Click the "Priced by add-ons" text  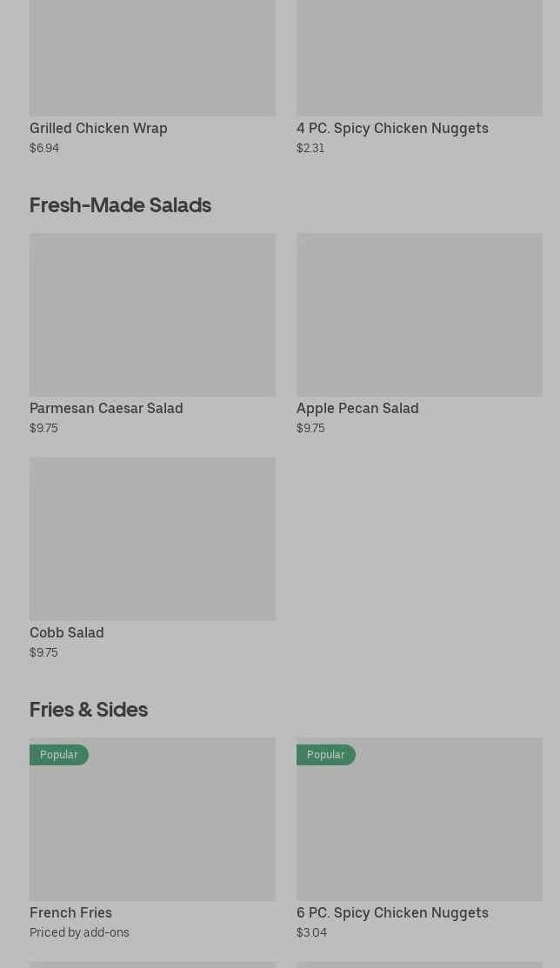79,932
